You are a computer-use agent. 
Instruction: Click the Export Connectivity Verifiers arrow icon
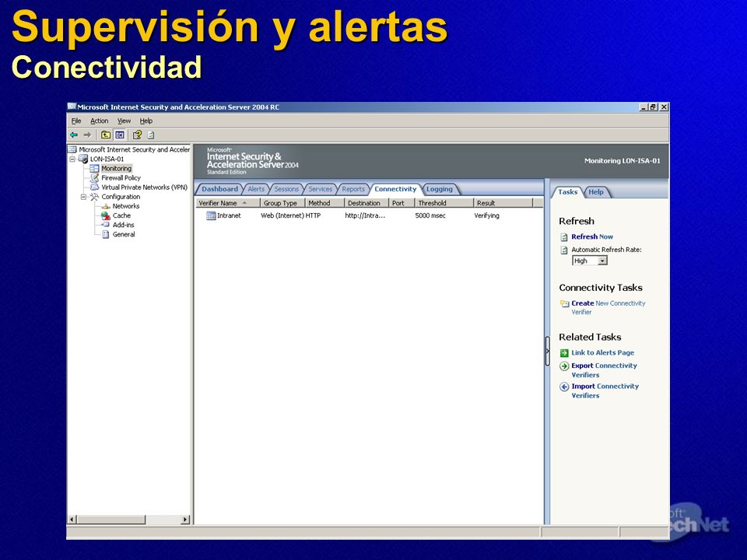[x=564, y=366]
